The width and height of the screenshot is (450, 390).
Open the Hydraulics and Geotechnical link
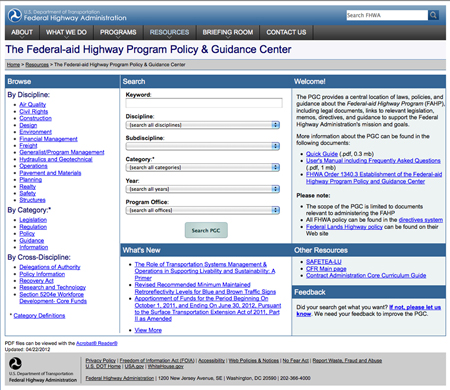[56, 159]
